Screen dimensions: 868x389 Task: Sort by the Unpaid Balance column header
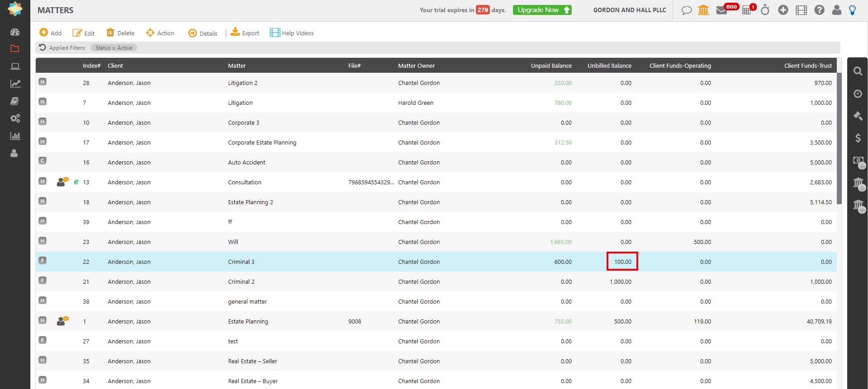point(551,66)
